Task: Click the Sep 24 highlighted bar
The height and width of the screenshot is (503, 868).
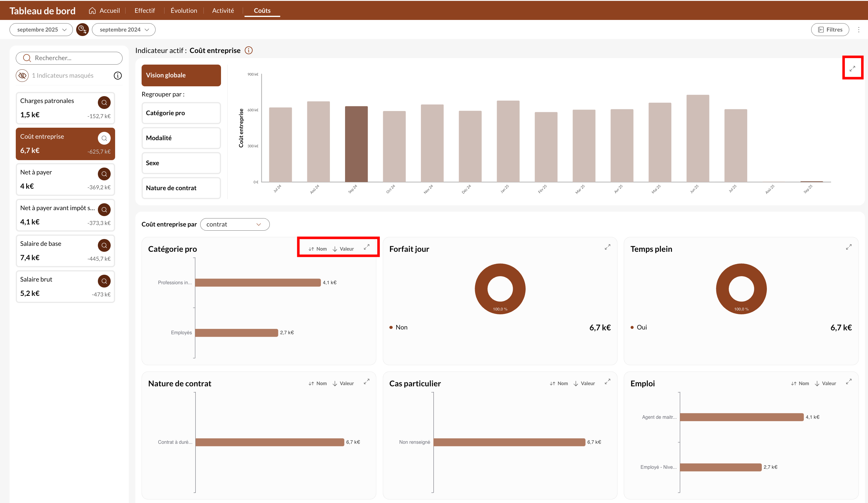Action: tap(356, 144)
